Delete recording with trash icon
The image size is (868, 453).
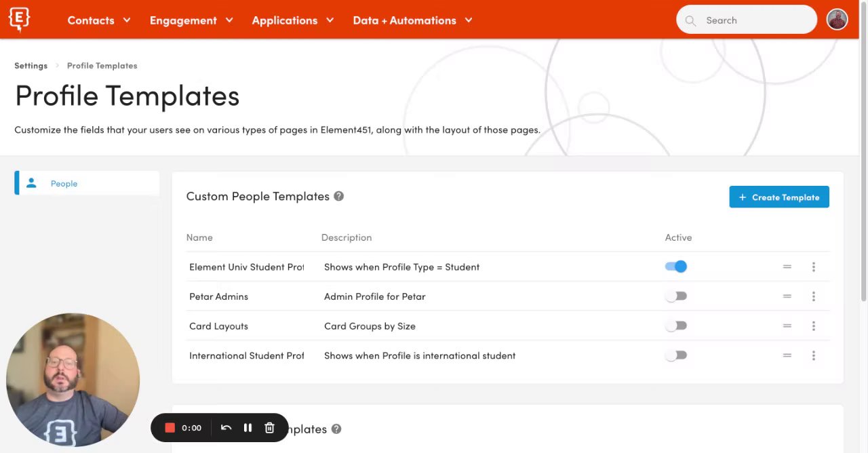pos(269,428)
